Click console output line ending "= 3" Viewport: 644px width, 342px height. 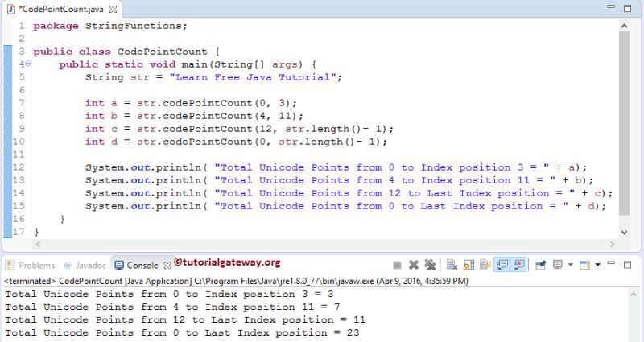(169, 294)
